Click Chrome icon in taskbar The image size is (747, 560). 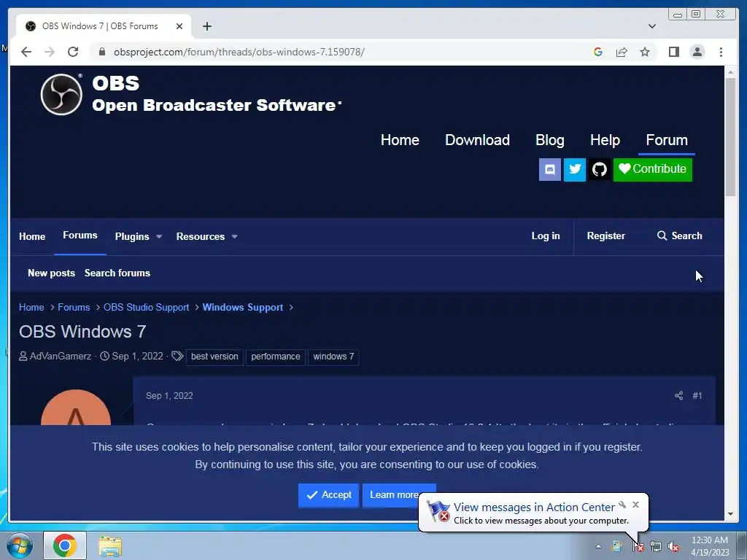65,545
